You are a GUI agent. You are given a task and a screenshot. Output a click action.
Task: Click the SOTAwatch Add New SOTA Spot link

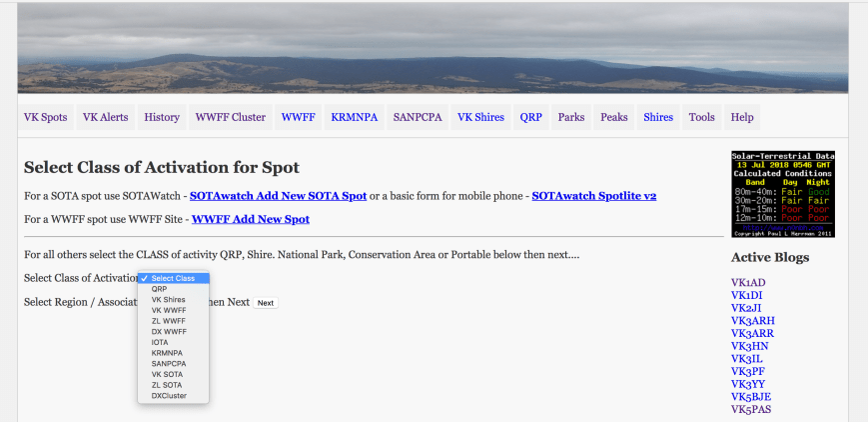tap(278, 196)
